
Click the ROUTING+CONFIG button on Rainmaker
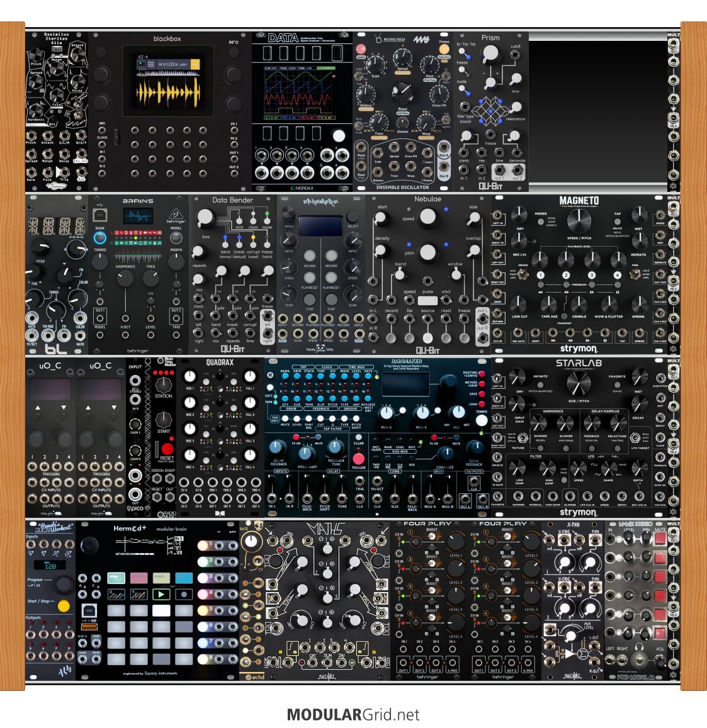[482, 374]
